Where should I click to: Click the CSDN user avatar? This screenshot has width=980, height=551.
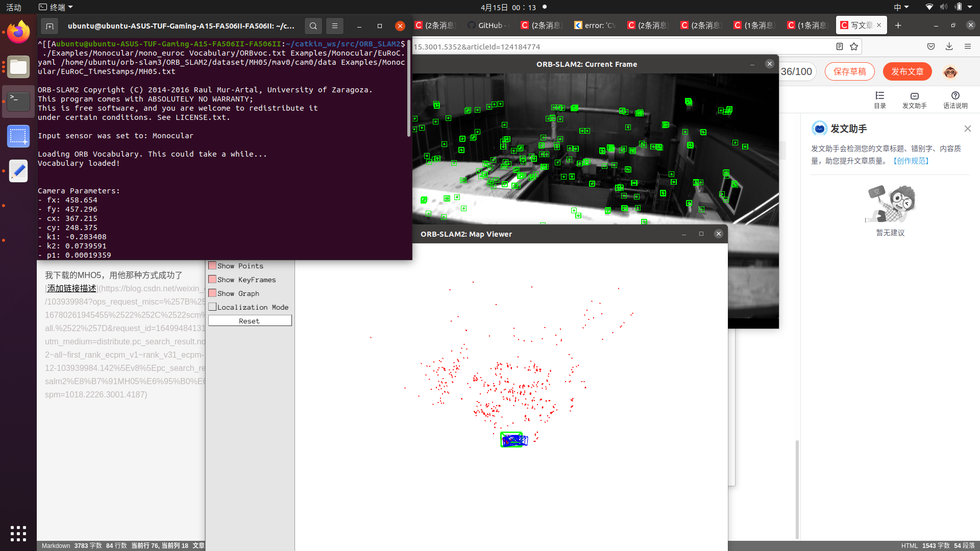(x=950, y=72)
